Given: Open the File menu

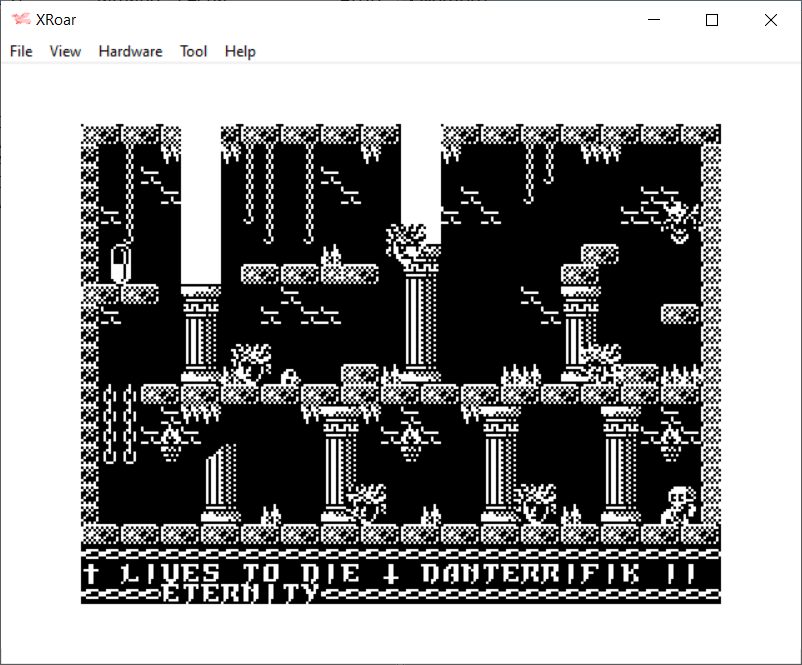Looking at the screenshot, I should [21, 51].
